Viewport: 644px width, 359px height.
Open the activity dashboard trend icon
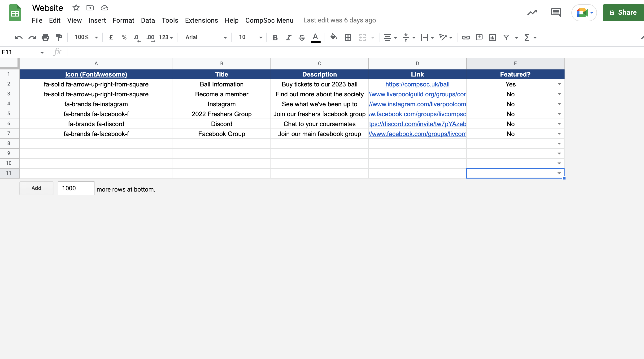click(x=532, y=13)
